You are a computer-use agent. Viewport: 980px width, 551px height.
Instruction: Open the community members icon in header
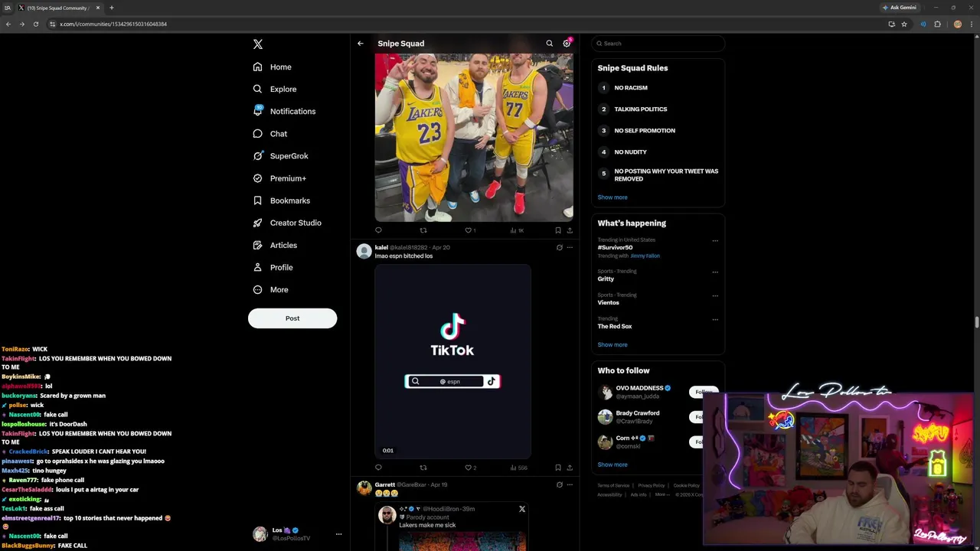567,44
